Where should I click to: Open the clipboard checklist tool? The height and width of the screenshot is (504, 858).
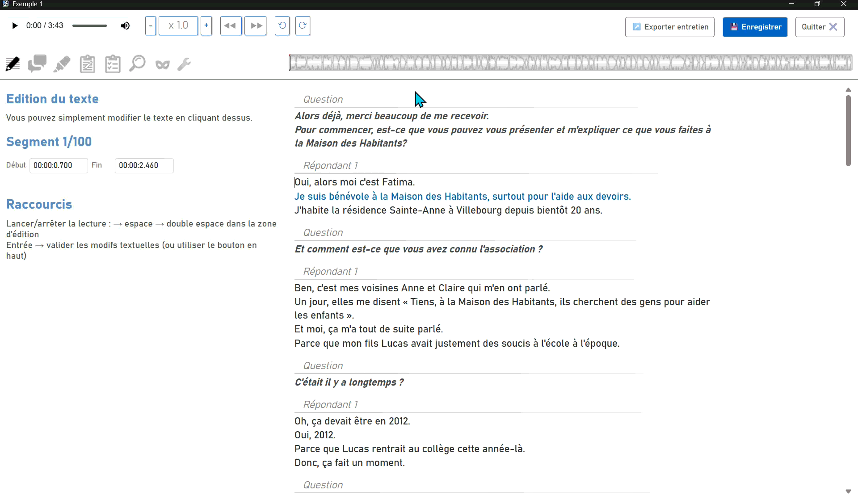tap(113, 64)
